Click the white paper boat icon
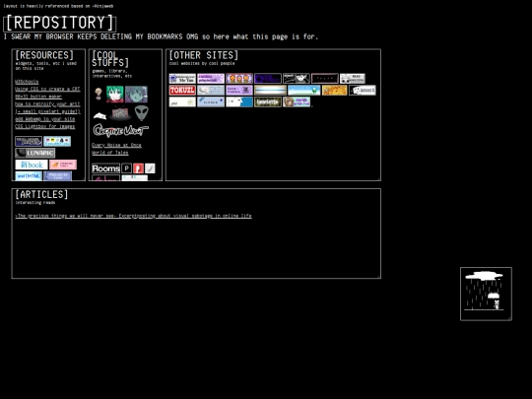The height and width of the screenshot is (399, 532). (100, 116)
